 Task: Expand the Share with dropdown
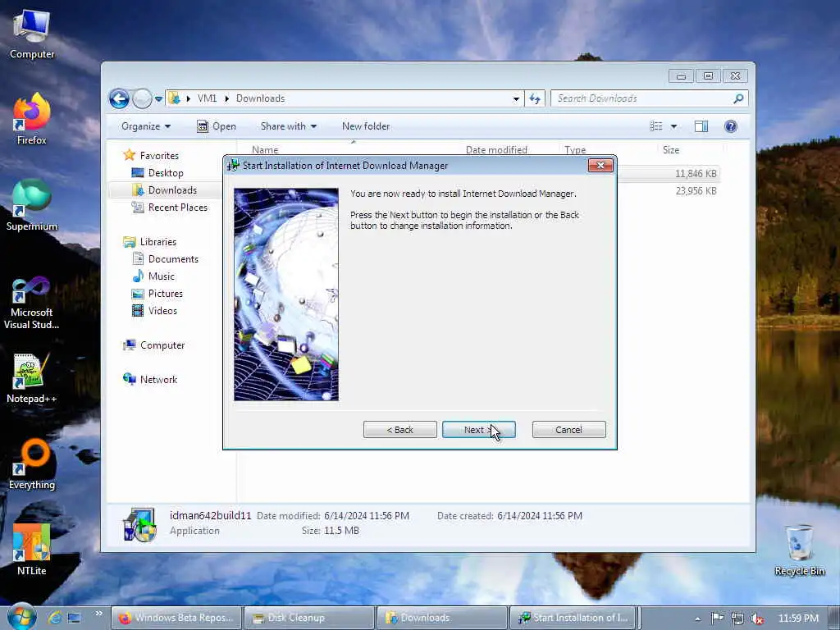coord(288,126)
